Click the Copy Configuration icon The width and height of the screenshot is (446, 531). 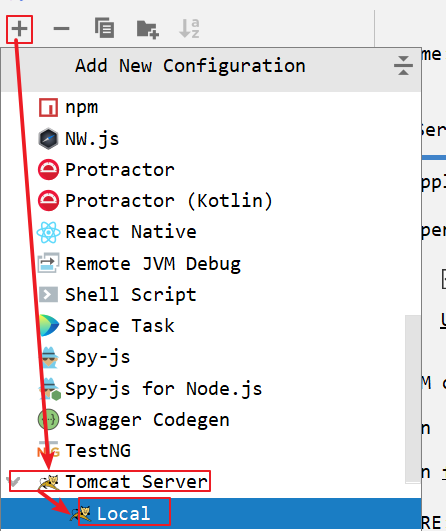point(104,28)
